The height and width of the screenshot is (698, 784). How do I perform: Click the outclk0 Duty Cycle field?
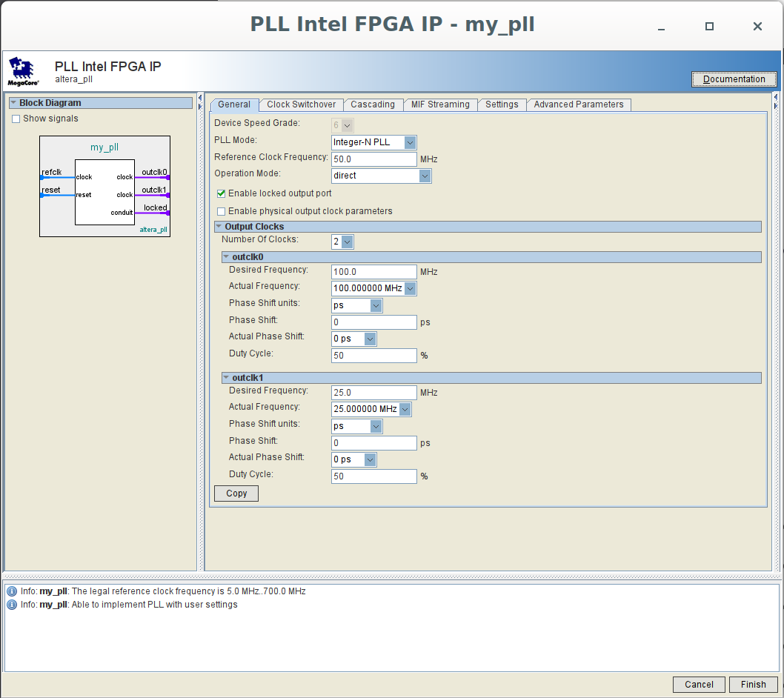pos(373,356)
